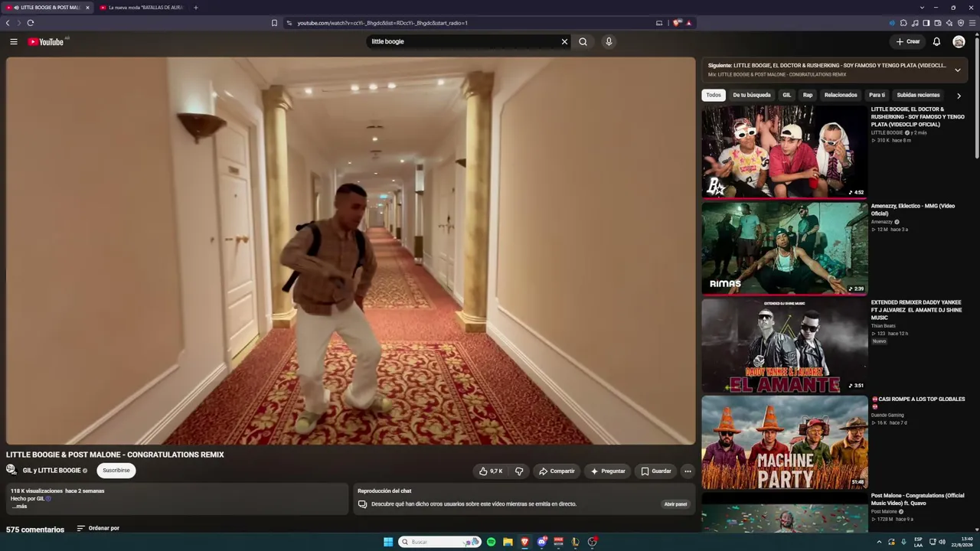Reload the page with refresh icon
980x551 pixels.
coord(31,23)
